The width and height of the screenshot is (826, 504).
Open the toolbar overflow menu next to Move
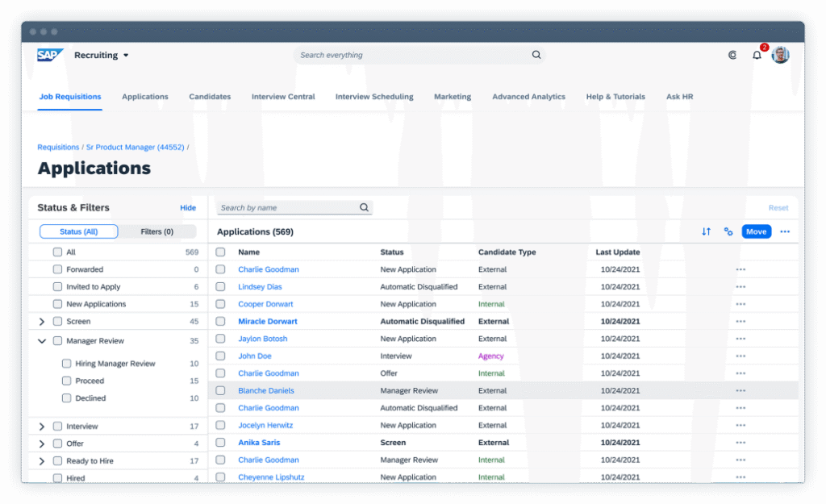click(785, 231)
